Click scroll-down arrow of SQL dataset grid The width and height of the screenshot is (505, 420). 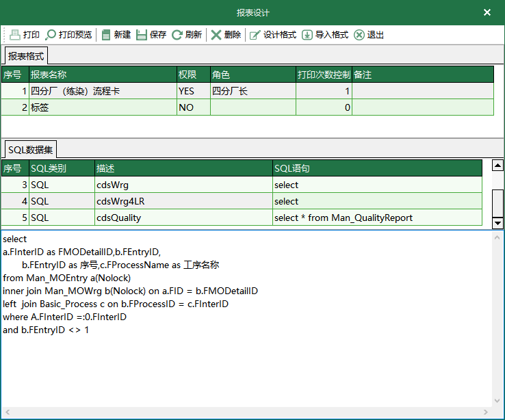(x=497, y=223)
